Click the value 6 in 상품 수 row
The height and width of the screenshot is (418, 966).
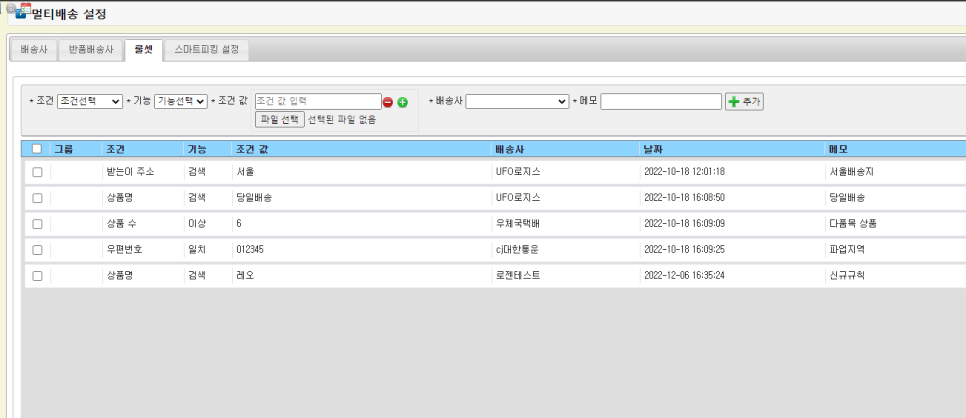click(238, 224)
